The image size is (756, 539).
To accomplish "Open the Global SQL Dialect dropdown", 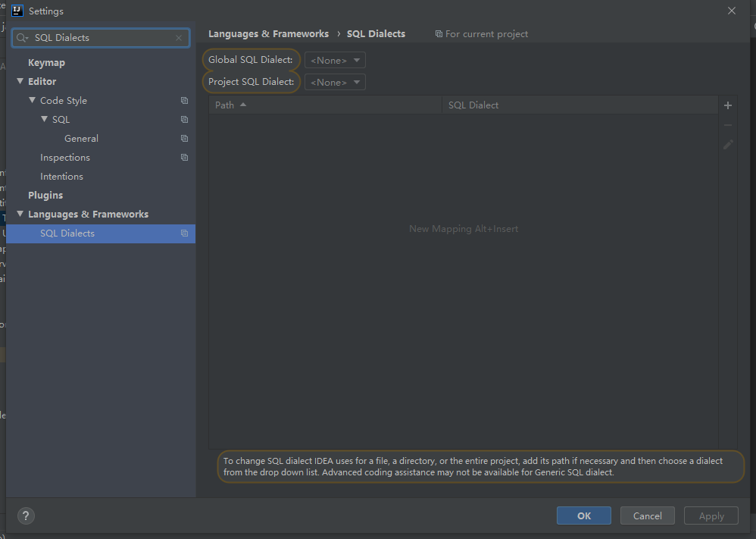I will coord(334,59).
